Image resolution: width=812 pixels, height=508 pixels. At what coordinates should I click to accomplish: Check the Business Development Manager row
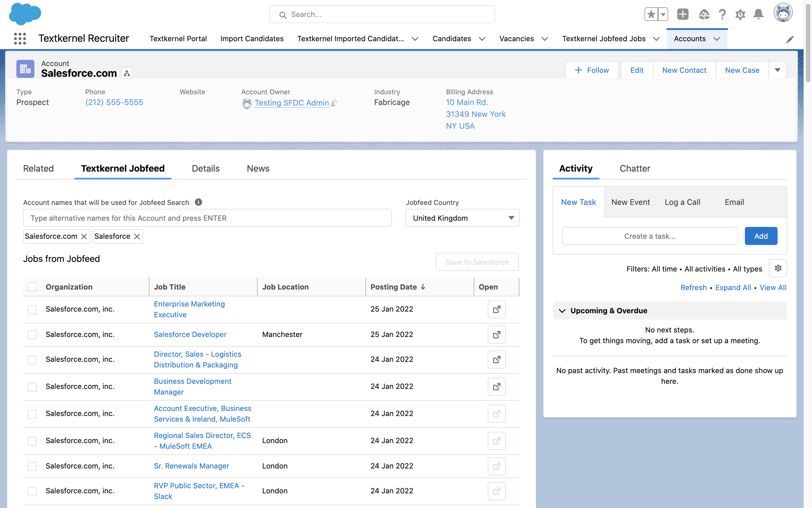point(32,387)
